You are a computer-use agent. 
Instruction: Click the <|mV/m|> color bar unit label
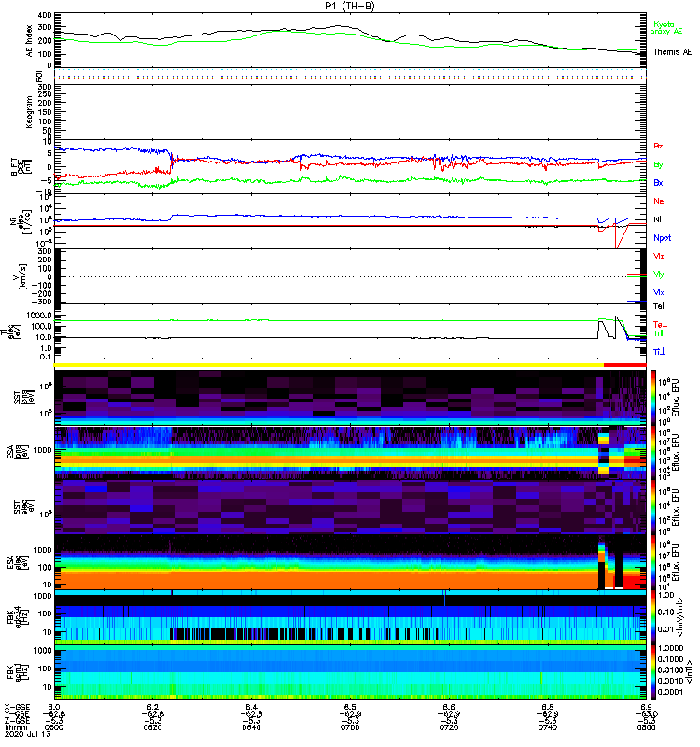tap(681, 617)
